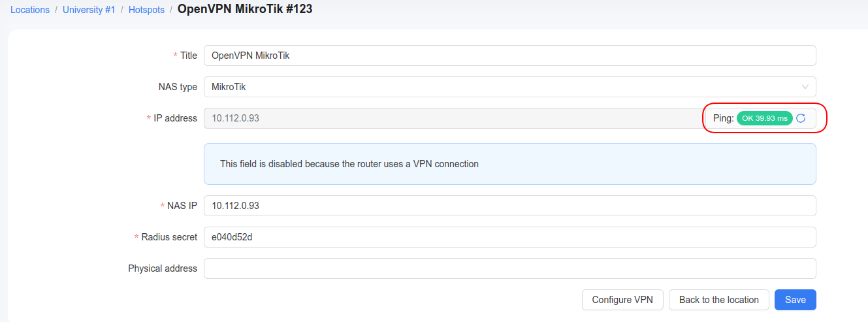Go to the Locations breadcrumb
This screenshot has height=322, width=868.
[30, 10]
